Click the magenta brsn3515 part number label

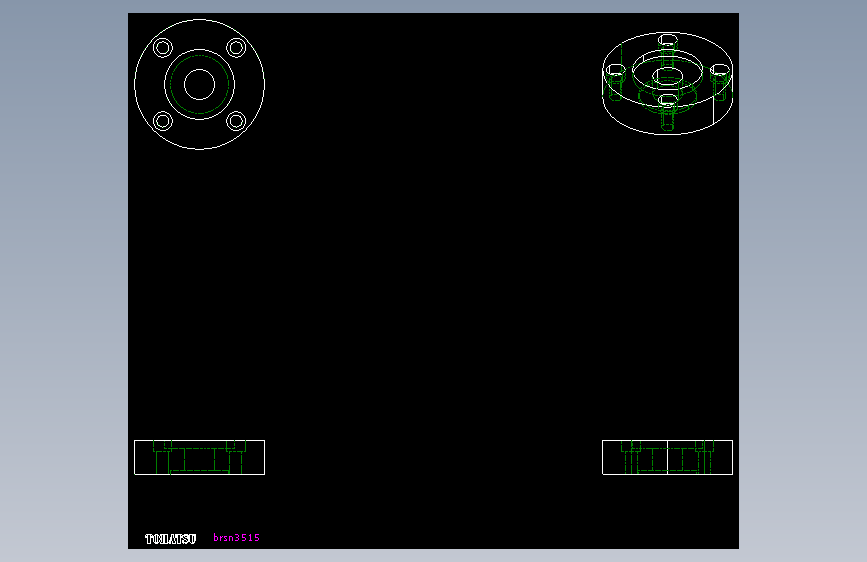click(237, 538)
